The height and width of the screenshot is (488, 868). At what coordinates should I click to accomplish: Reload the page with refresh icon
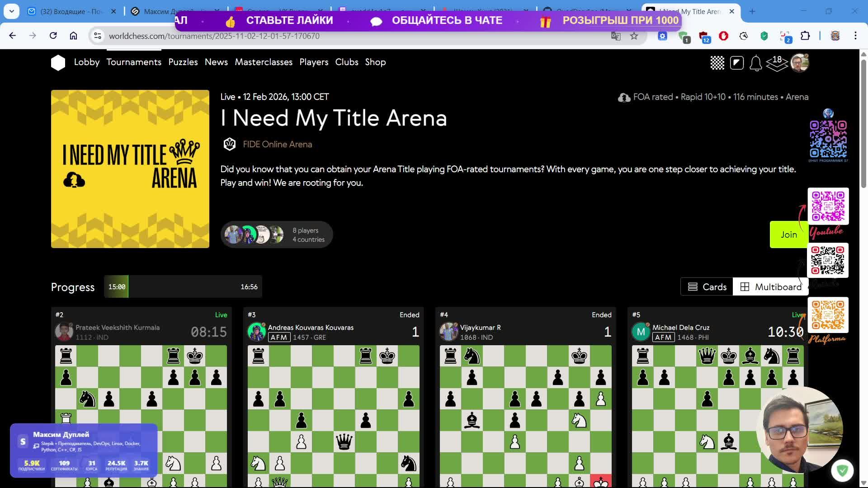pos(53,36)
